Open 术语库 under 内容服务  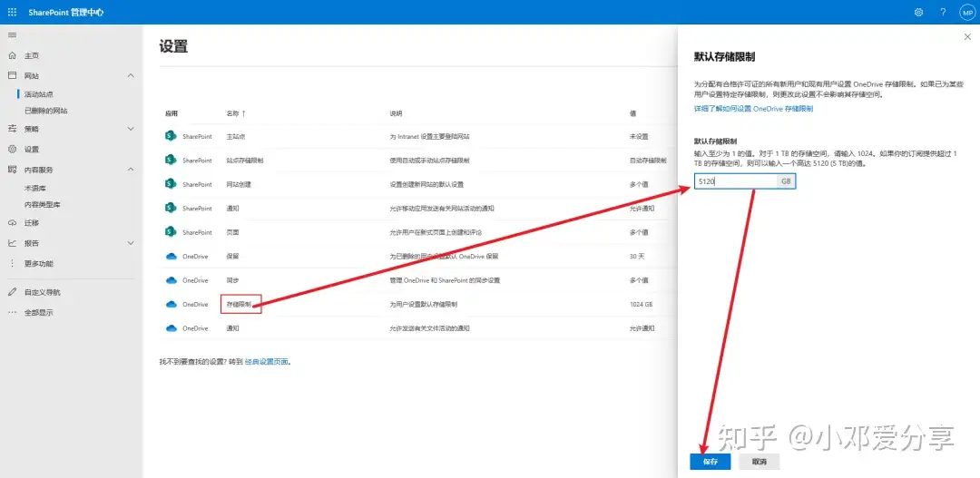(34, 188)
